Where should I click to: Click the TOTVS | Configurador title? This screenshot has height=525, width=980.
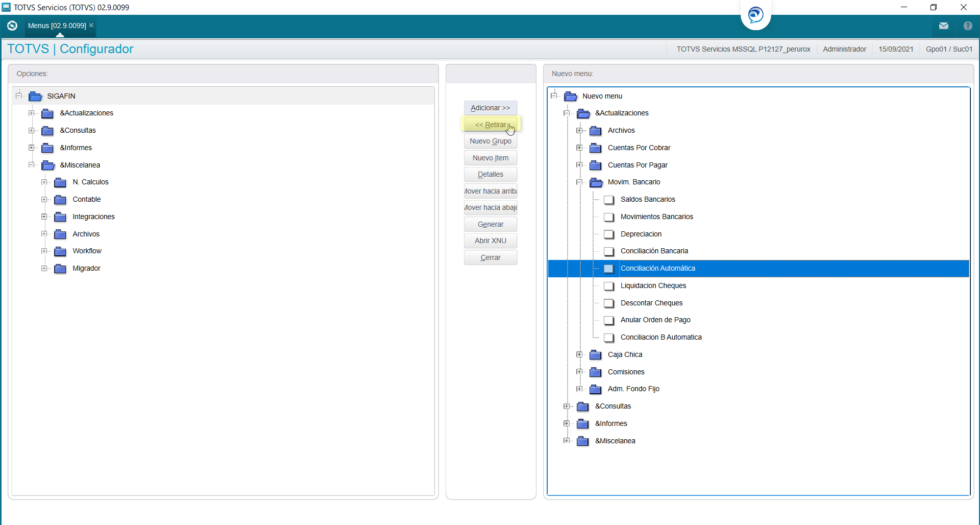[70, 49]
